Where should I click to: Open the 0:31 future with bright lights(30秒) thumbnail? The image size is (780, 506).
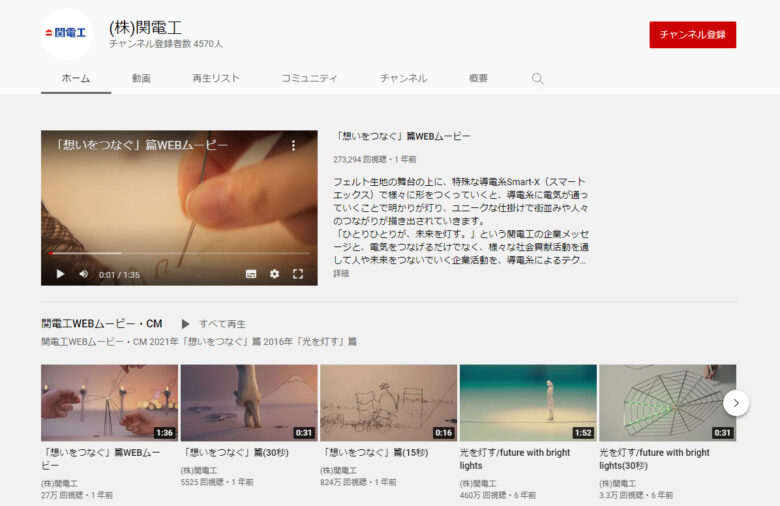click(x=668, y=403)
